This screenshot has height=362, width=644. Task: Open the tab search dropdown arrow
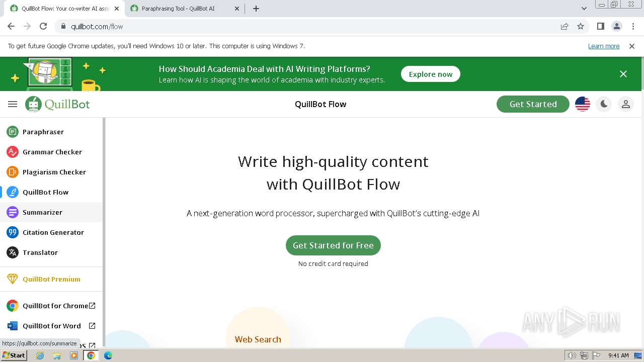[584, 9]
